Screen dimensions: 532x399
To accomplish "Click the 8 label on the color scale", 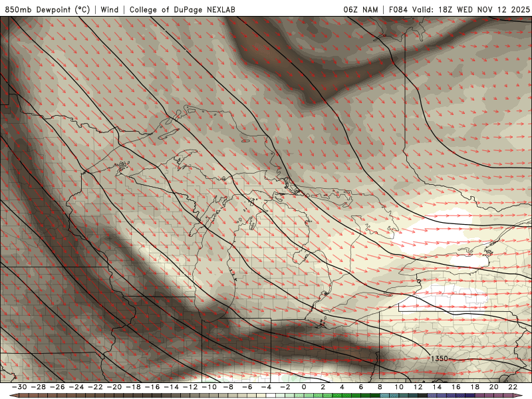I will (380, 387).
